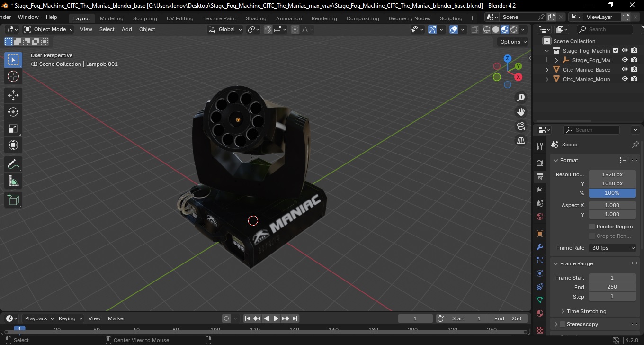644x345 pixels.
Task: Click the resolution percentage 100% slider
Action: point(612,193)
